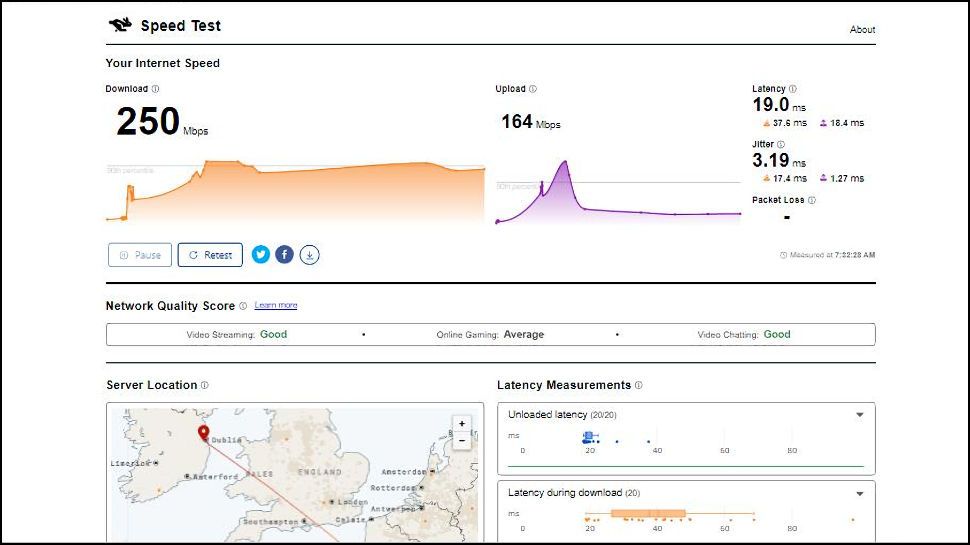Viewport: 970px width, 545px height.
Task: Open the Learn more link
Action: click(276, 305)
